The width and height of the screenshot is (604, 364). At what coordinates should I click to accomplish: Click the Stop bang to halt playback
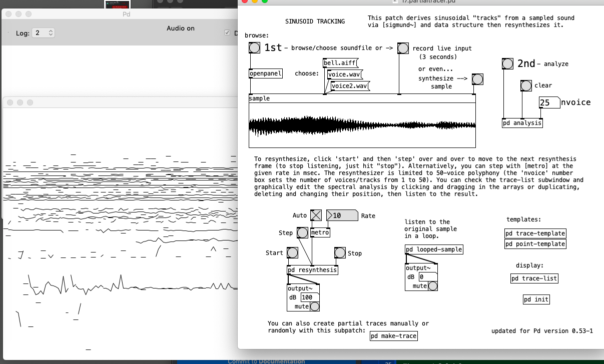[x=340, y=252]
